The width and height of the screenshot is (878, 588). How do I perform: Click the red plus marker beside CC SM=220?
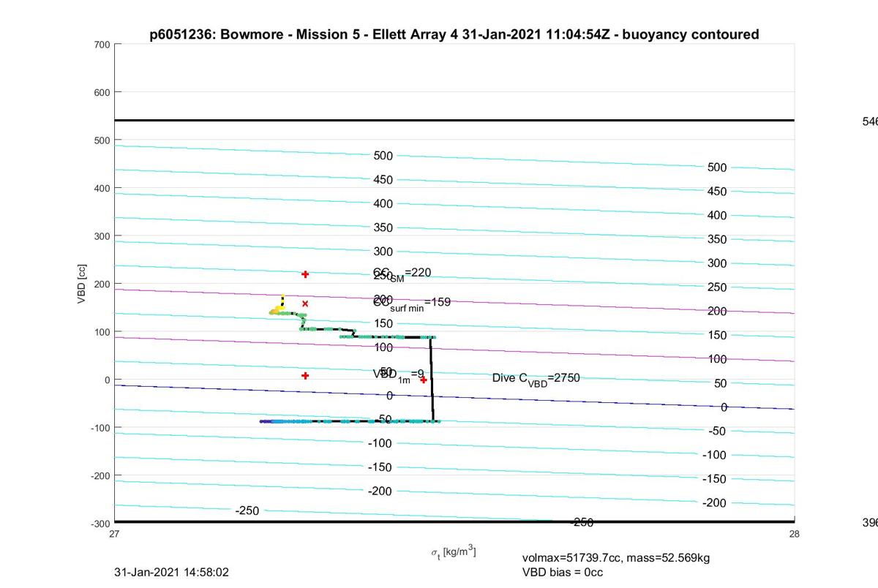pos(305,274)
